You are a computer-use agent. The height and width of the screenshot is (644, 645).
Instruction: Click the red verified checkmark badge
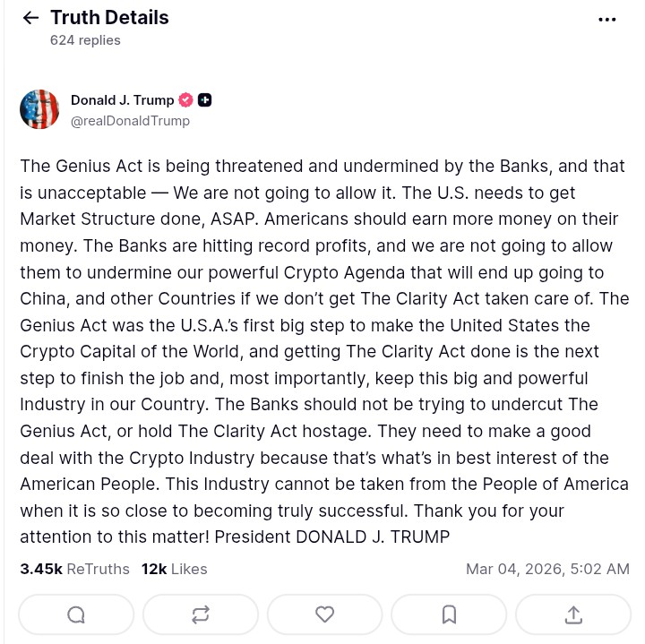tap(186, 99)
